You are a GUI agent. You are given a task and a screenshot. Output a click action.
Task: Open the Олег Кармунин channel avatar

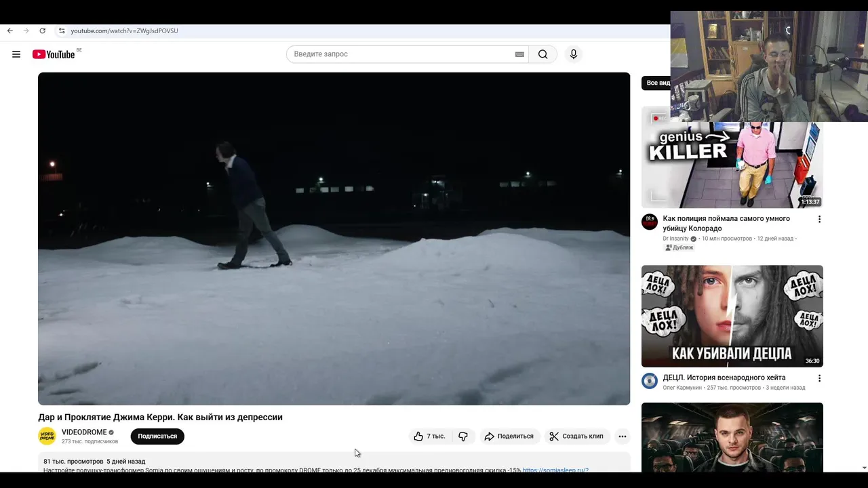pos(650,381)
